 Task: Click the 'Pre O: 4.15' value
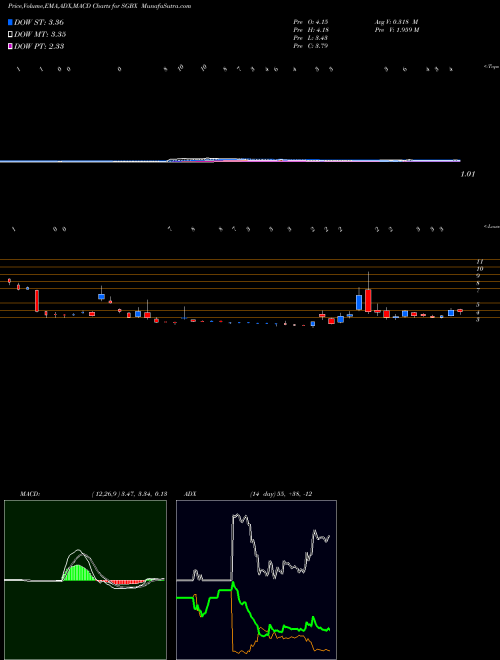click(311, 22)
